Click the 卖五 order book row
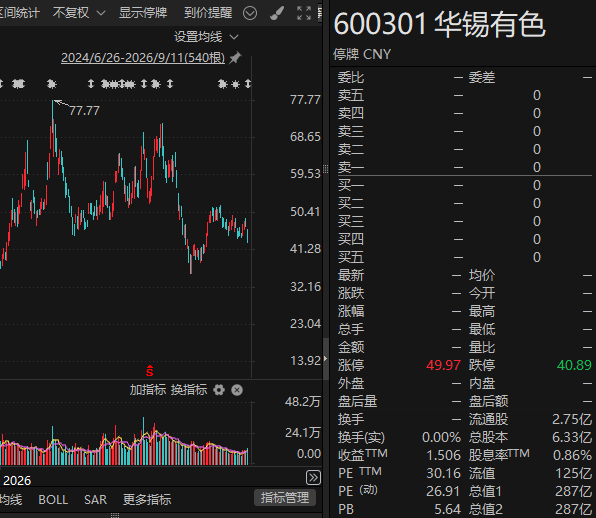Viewport: 596px width, 518px height. pos(464,95)
